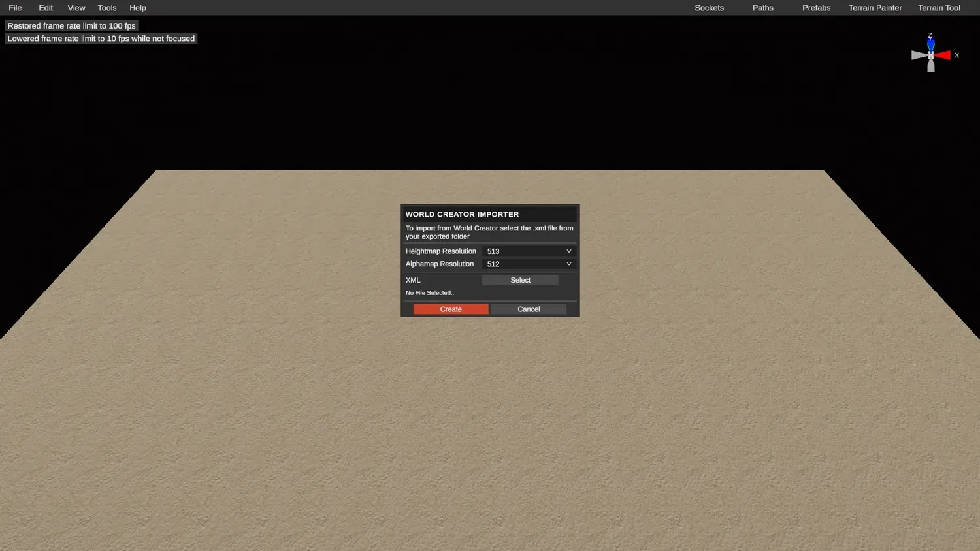The width and height of the screenshot is (980, 551).
Task: Switch to the Paths panel
Action: (x=762, y=8)
